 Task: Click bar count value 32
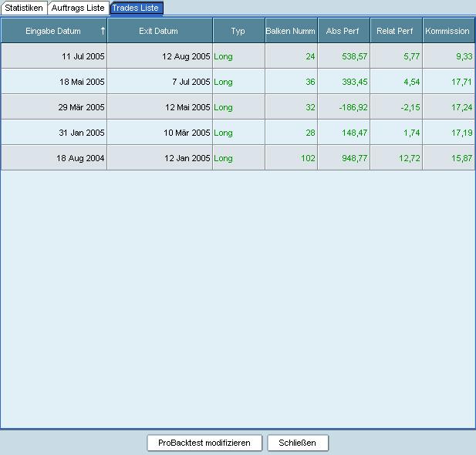coord(310,107)
